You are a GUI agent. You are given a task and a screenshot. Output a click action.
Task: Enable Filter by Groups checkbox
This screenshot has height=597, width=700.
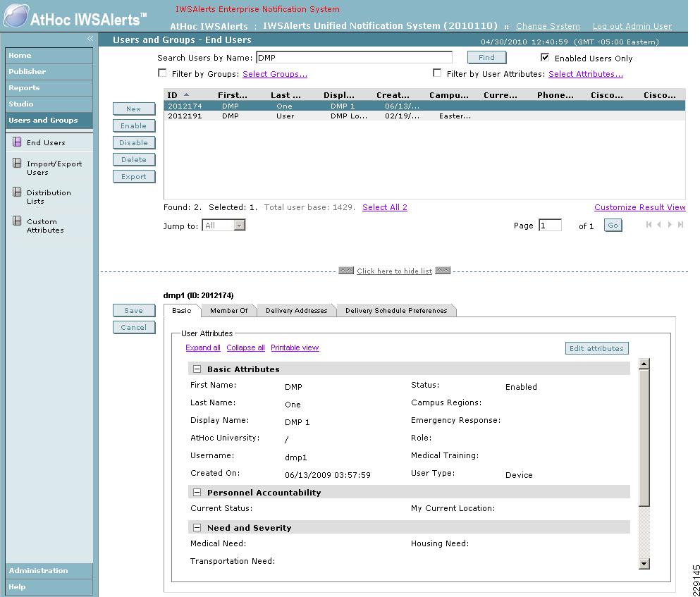click(x=163, y=73)
